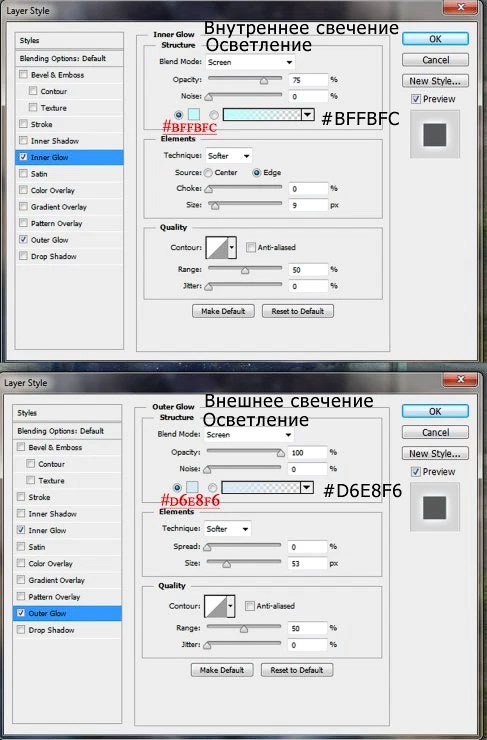Open Blend Mode dropdown in Outer Glow Structure
Viewport: 487px width, 740px height.
pos(249,435)
